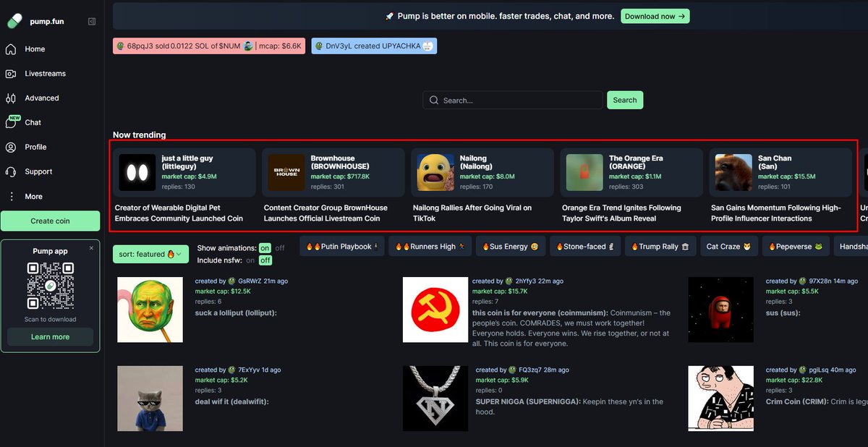Viewport: 868px width, 447px height.
Task: Turn Include nsfw on
Action: click(251, 260)
